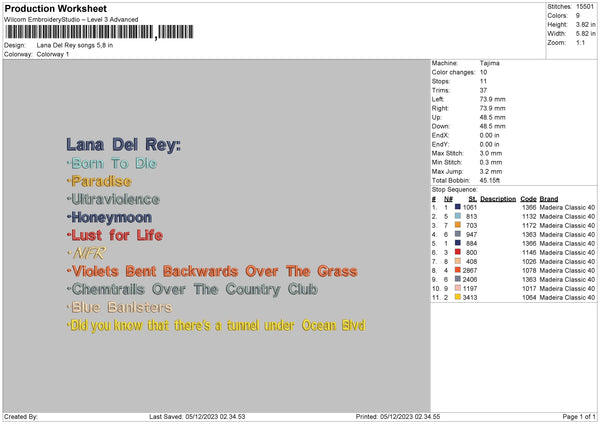Click the barcode under the worksheet title
The image size is (600, 424).
pyautogui.click(x=99, y=32)
